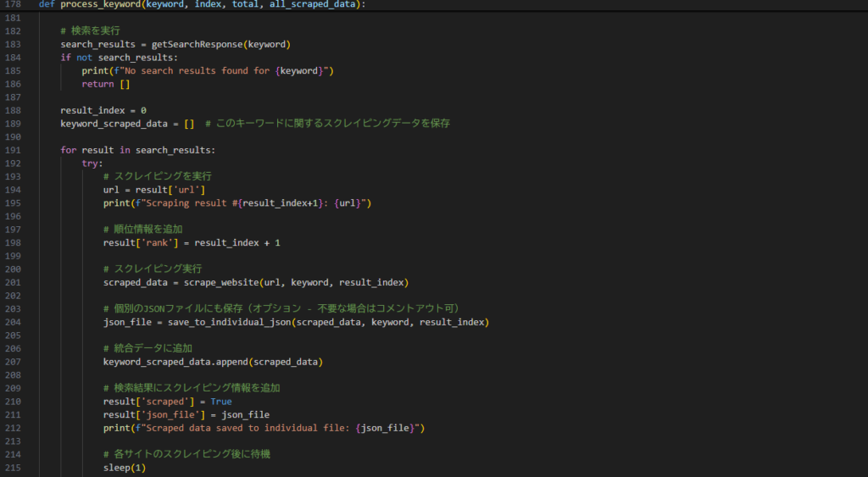Image resolution: width=868 pixels, height=477 pixels.
Task: Click comment '# 検索結果にスクレイピング情報を追加'
Action: pyautogui.click(x=192, y=388)
